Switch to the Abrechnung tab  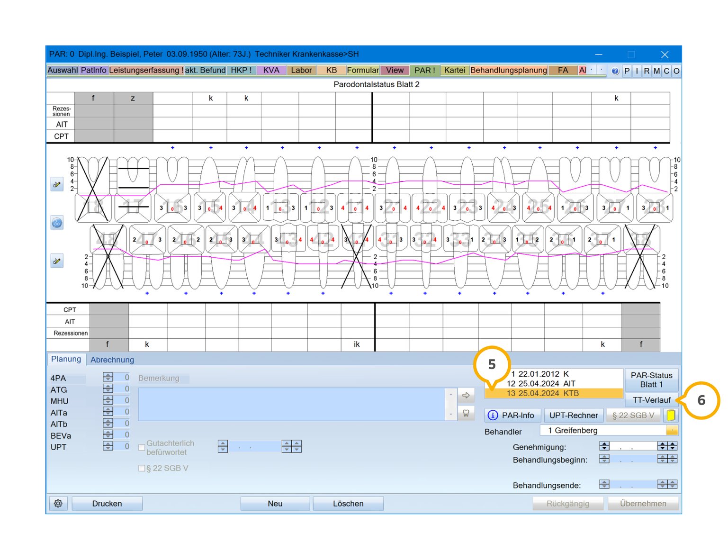pos(112,360)
